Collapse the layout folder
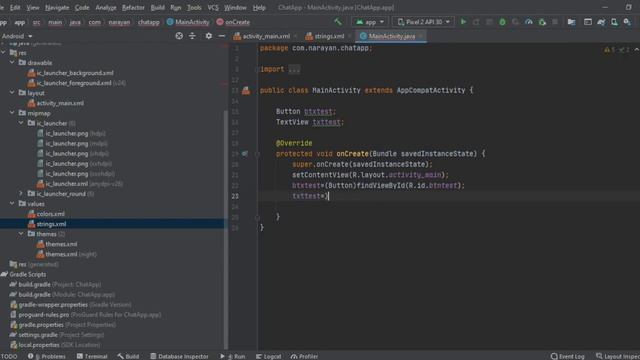 point(12,93)
